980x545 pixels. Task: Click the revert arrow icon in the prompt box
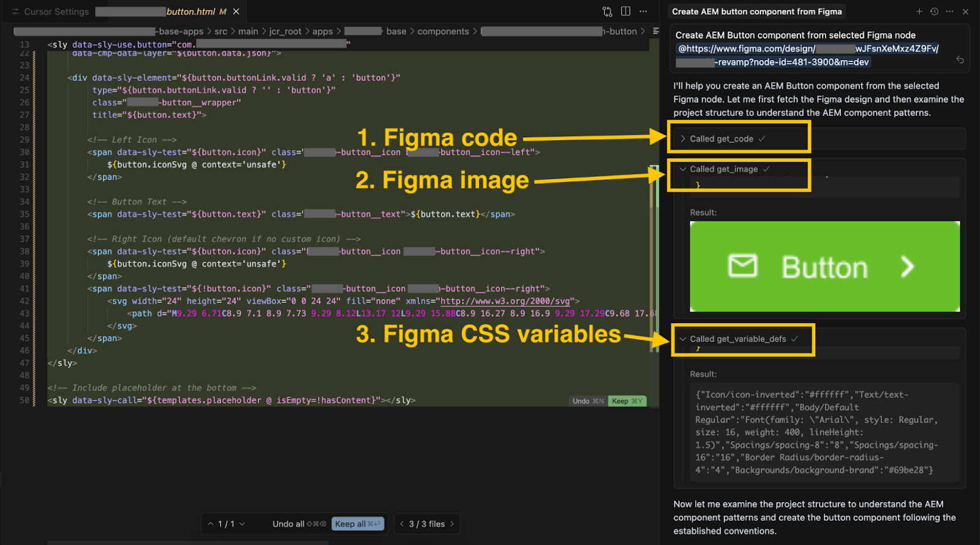pos(960,59)
